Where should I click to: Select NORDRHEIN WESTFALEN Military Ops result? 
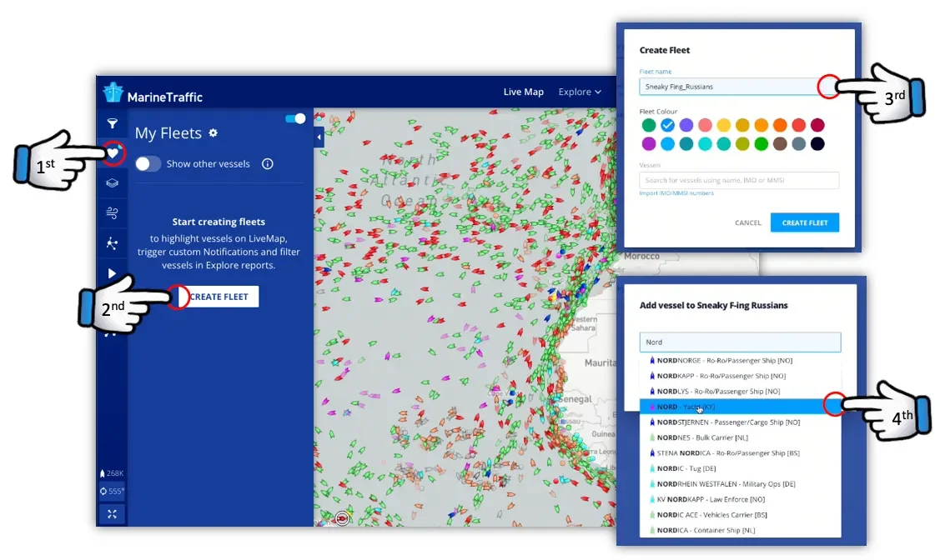tap(740, 484)
